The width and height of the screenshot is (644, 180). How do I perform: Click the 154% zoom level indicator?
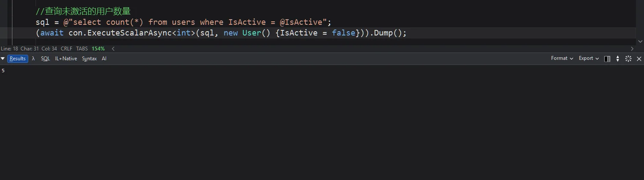(x=98, y=49)
